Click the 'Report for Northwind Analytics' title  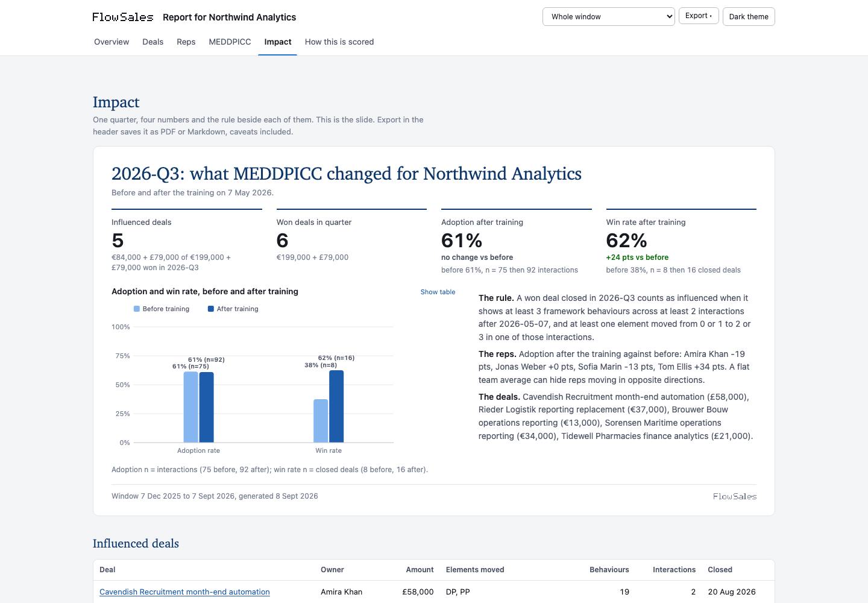coord(230,17)
